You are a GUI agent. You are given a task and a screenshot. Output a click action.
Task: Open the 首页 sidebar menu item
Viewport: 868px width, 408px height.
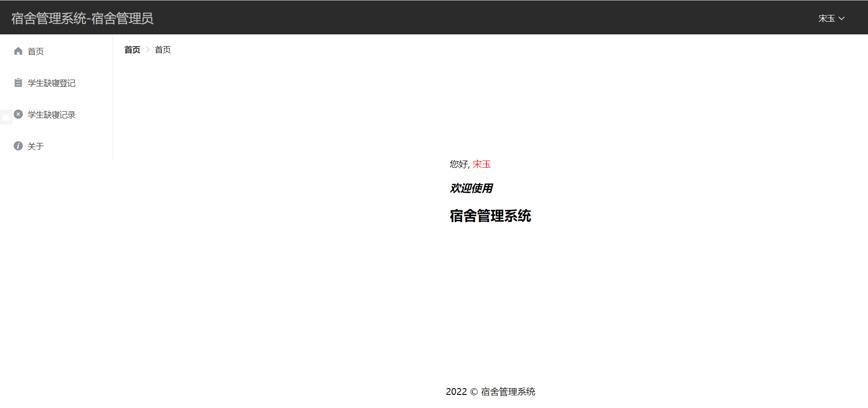click(x=56, y=51)
